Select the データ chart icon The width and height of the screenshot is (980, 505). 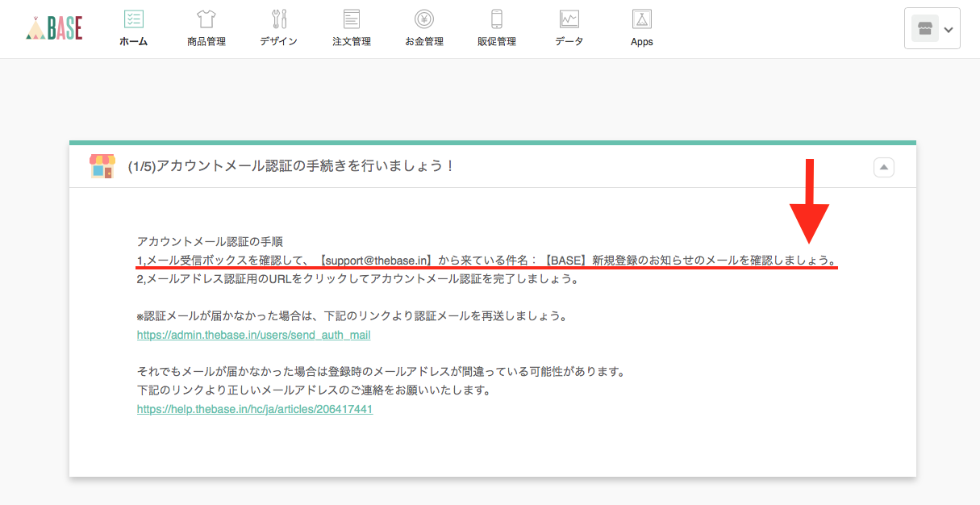pyautogui.click(x=569, y=19)
